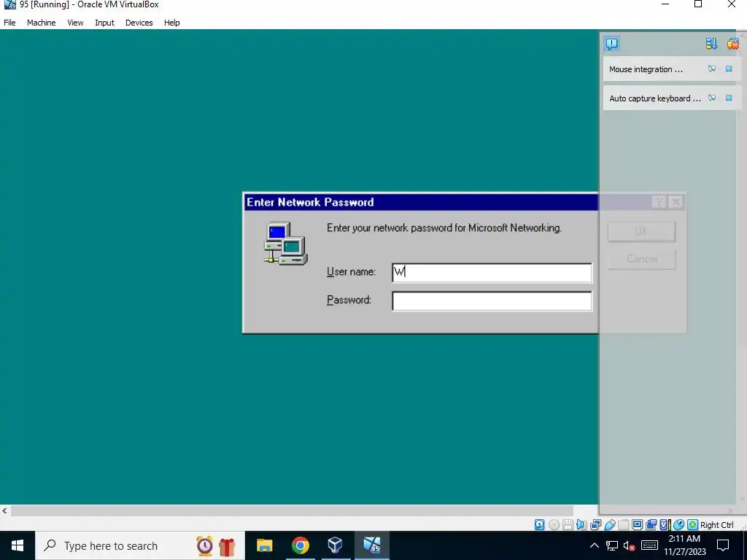The height and width of the screenshot is (560, 747).
Task: Open the Windows Start menu
Action: (x=18, y=545)
